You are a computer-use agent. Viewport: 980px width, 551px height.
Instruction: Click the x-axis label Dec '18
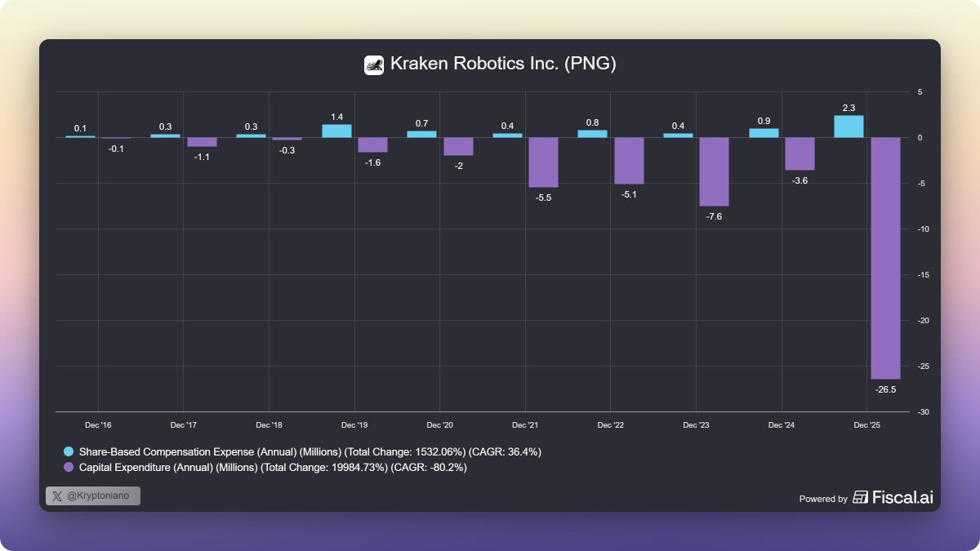[x=269, y=425]
